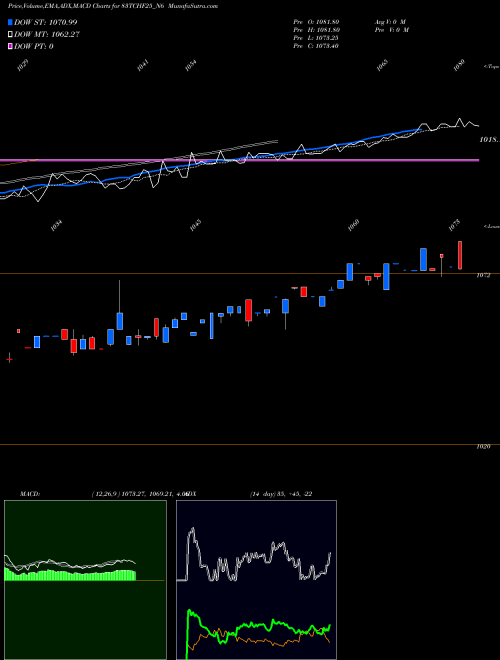Click the 1072 horizontal level label

tap(483, 275)
